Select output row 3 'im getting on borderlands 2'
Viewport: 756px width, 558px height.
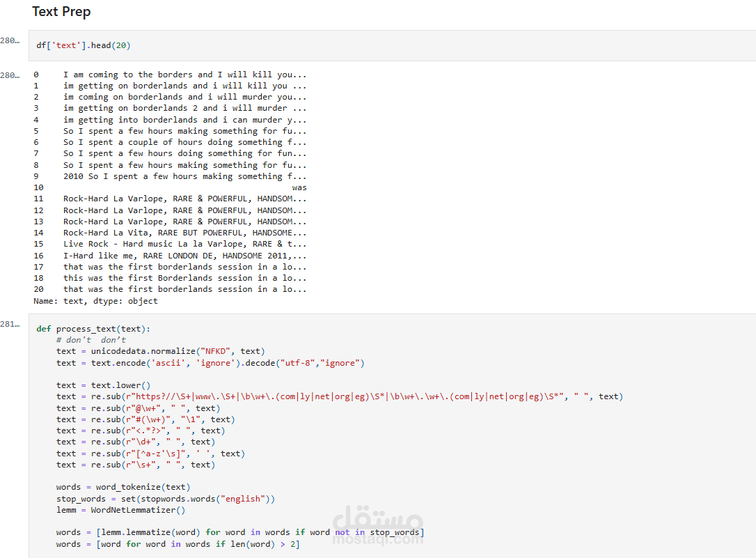click(170, 108)
